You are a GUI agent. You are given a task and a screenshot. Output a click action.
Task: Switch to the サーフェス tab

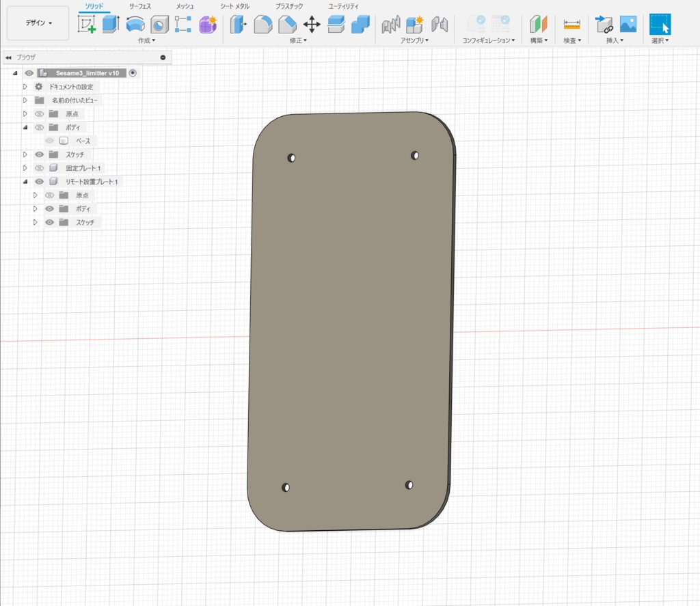[x=140, y=6]
